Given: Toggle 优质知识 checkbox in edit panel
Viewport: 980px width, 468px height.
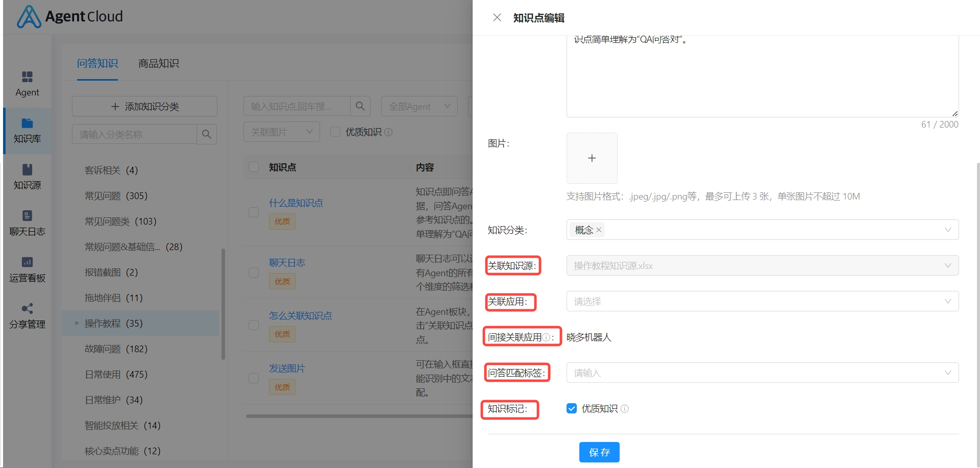Looking at the screenshot, I should pos(572,408).
